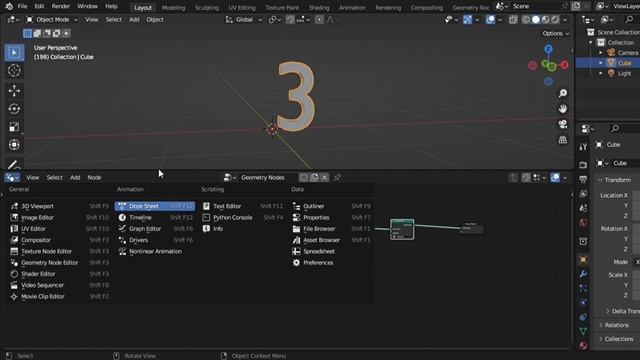Open the Render menu

coord(60,7)
